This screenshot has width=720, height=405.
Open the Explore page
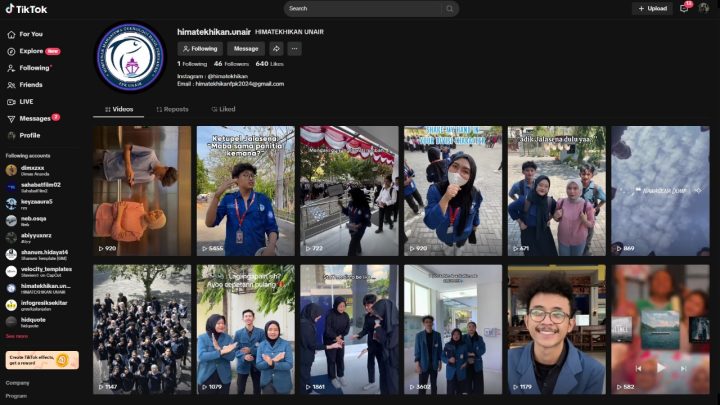pos(32,51)
